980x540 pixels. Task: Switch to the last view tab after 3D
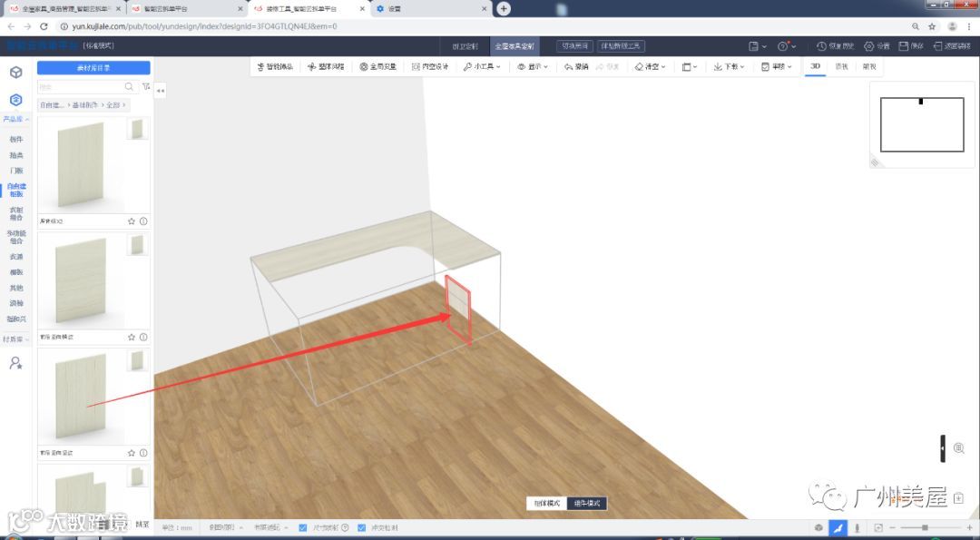[869, 66]
